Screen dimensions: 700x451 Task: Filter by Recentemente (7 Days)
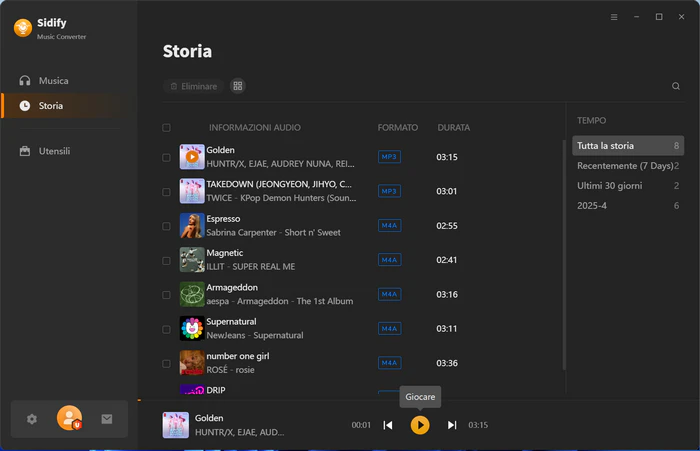628,166
